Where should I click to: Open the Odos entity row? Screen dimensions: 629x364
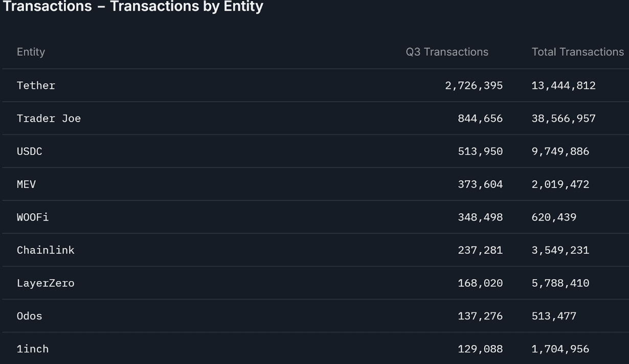[29, 316]
